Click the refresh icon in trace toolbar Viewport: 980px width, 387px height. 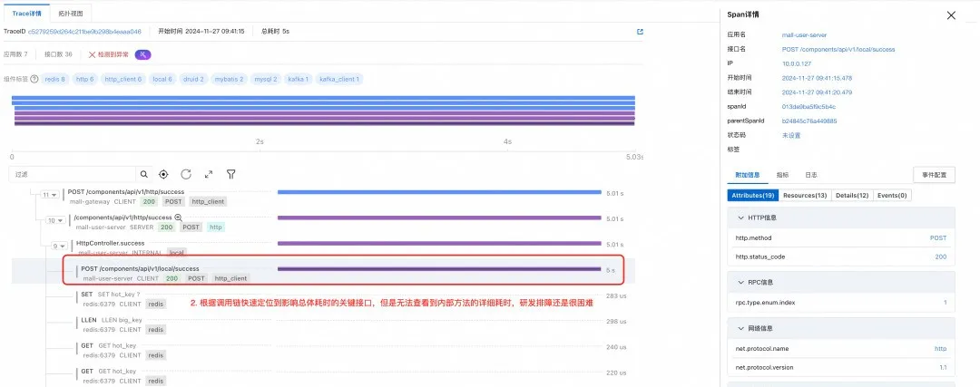click(186, 175)
